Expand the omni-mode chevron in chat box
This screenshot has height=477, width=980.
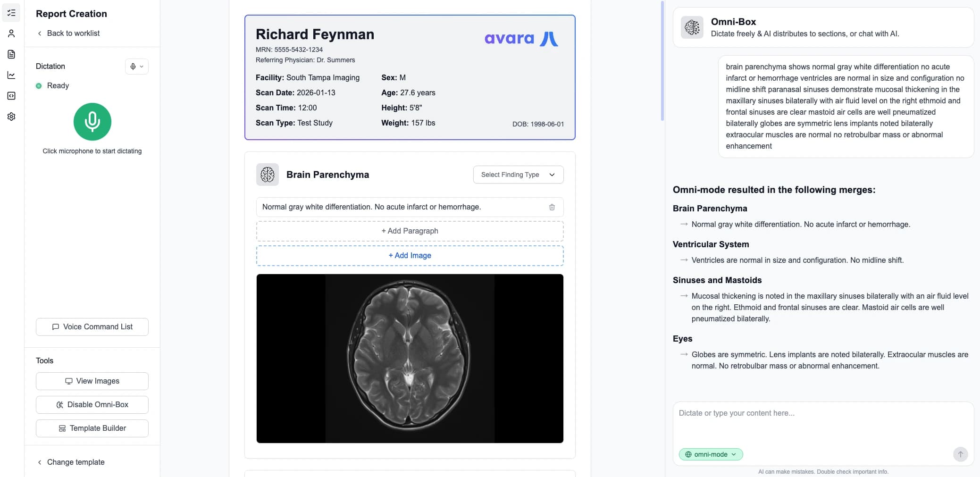point(733,454)
